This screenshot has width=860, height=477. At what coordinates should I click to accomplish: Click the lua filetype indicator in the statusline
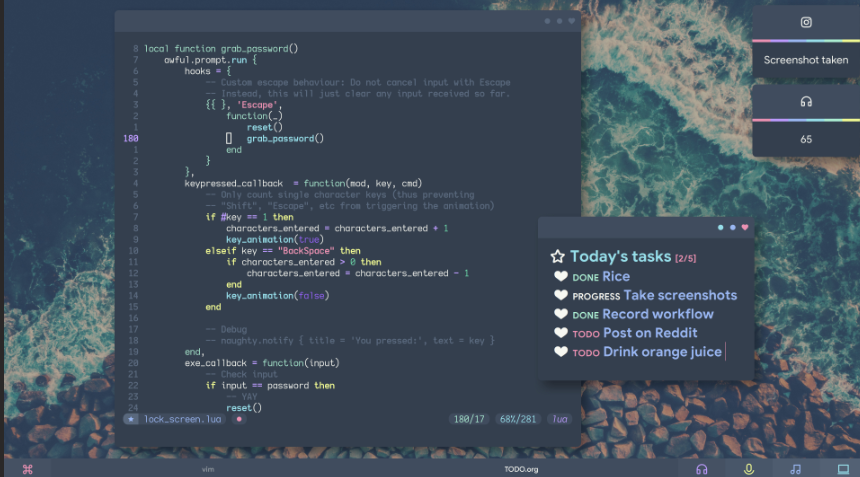[560, 419]
